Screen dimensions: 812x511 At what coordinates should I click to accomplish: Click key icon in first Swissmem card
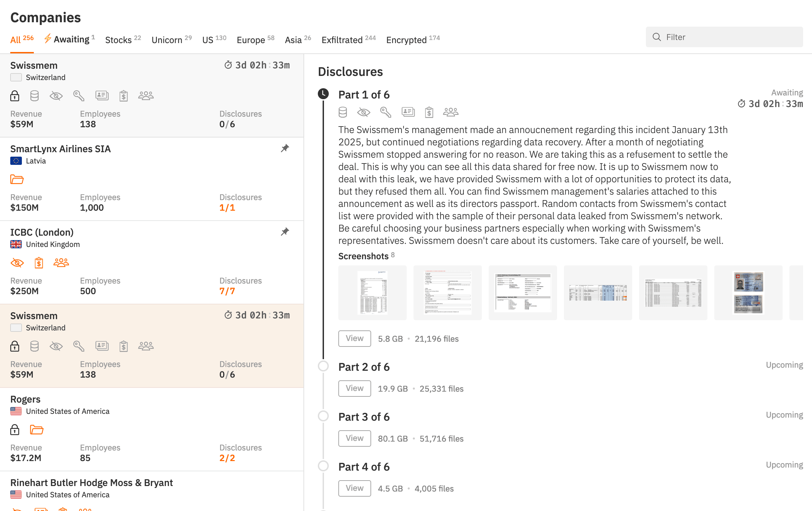(79, 96)
